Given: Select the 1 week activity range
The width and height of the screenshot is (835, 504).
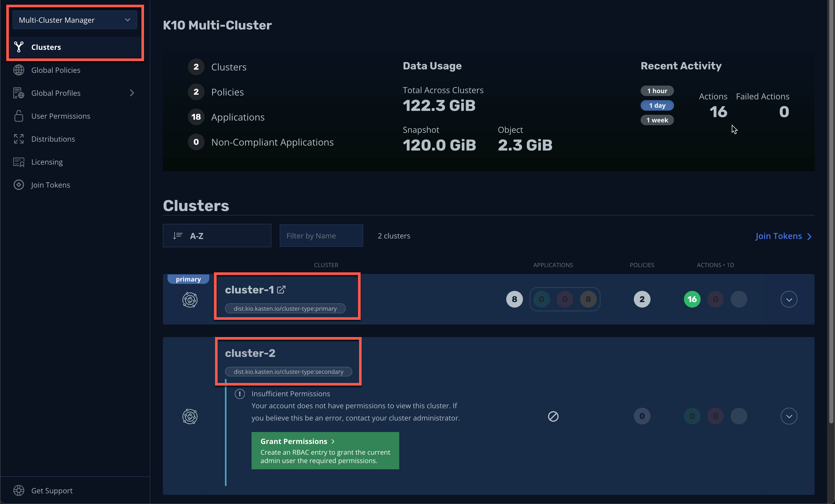Looking at the screenshot, I should (657, 120).
